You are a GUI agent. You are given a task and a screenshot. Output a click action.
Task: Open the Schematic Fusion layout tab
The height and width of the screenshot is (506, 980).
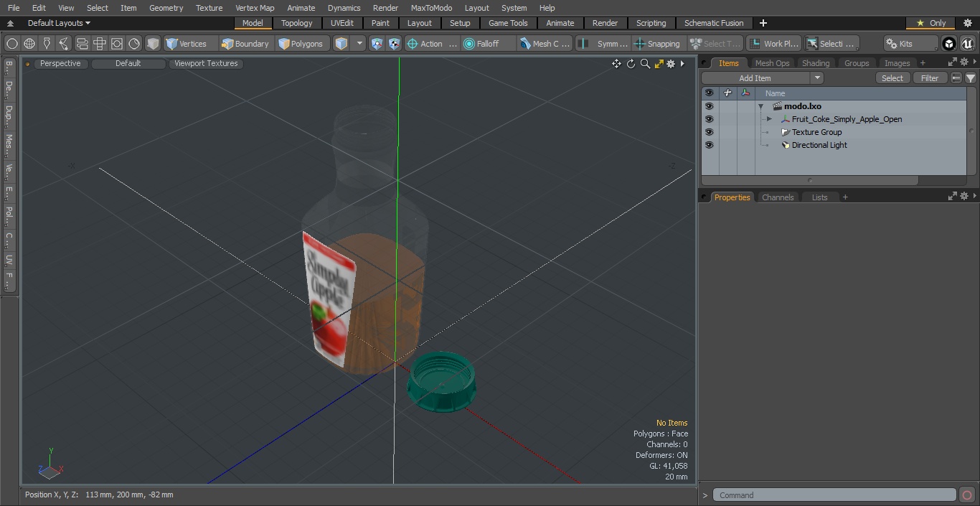tap(714, 23)
